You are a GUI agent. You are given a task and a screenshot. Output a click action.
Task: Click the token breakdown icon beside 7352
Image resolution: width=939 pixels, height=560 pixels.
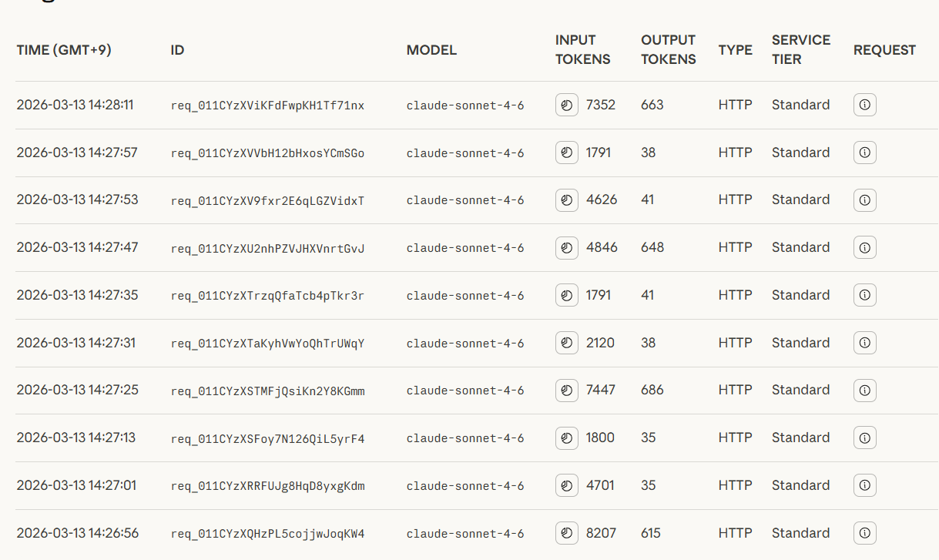[x=567, y=105]
